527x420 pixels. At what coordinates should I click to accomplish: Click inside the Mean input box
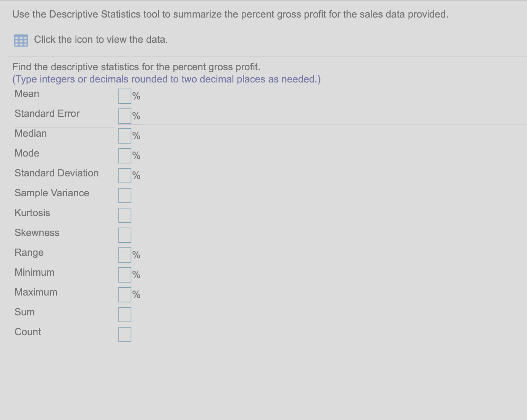(x=124, y=96)
